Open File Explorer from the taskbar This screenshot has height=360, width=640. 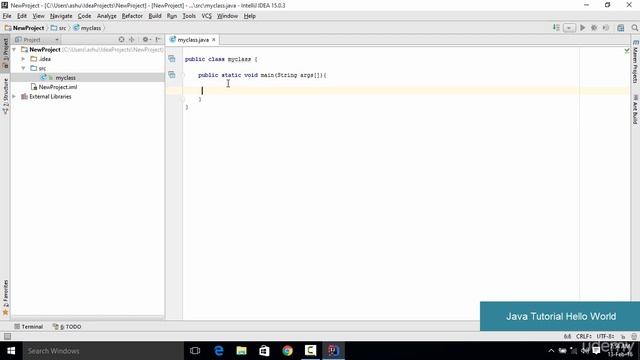coord(242,351)
